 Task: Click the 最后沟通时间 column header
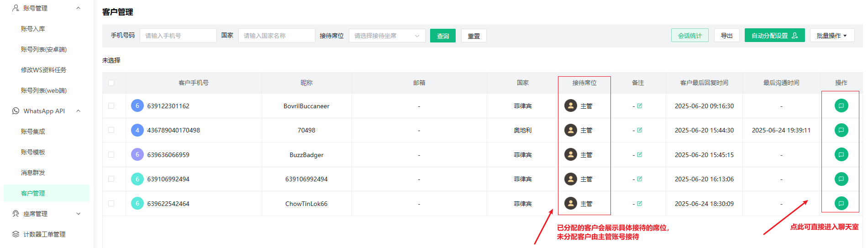point(781,83)
